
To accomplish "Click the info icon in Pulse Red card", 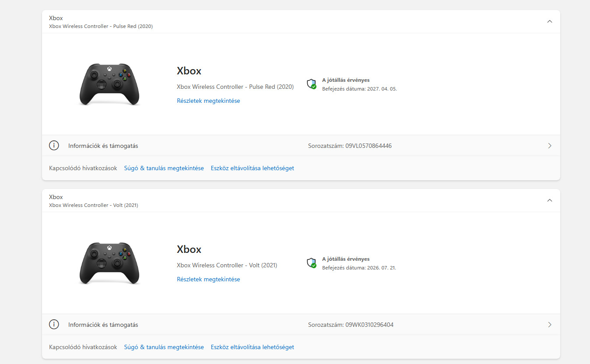I will point(54,146).
